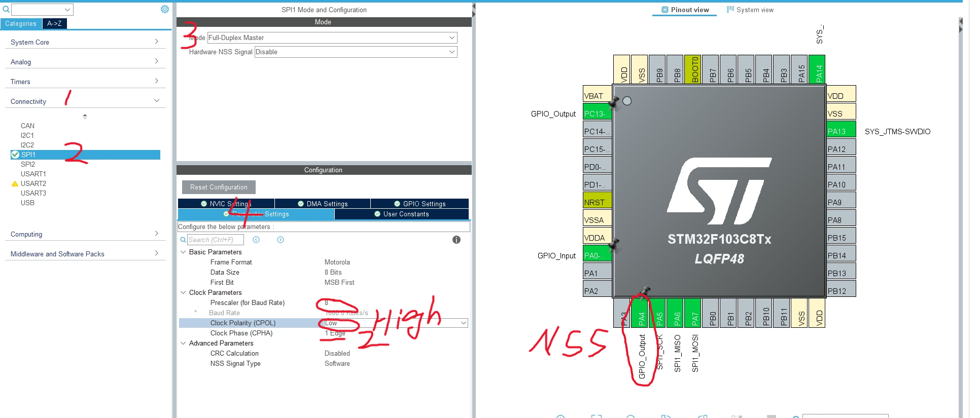
Task: Click the parameter Search input field
Action: 216,240
